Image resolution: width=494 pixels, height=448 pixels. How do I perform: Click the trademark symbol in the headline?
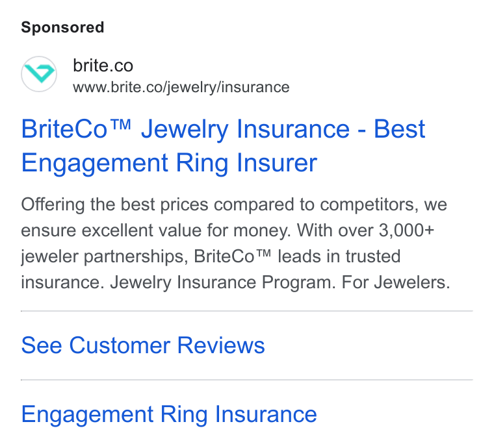click(x=121, y=124)
